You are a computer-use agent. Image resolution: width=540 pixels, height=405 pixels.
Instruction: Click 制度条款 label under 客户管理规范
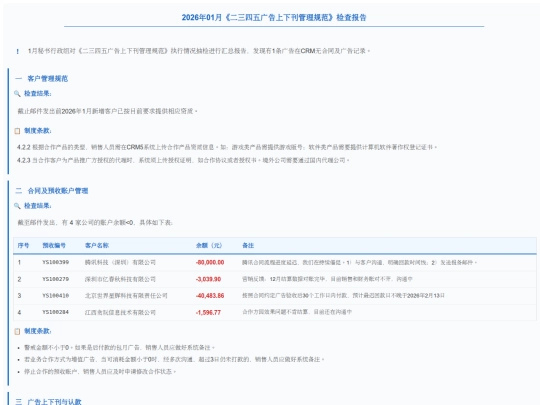tap(38, 131)
